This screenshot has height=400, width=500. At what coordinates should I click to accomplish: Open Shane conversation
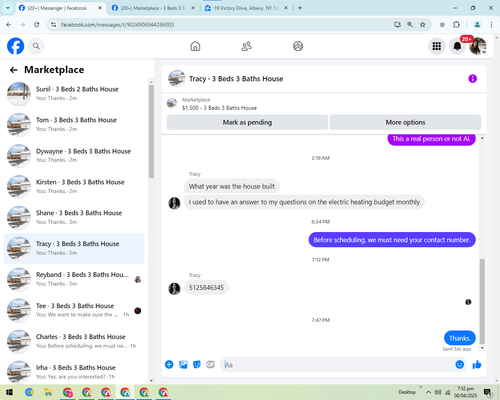(74, 217)
